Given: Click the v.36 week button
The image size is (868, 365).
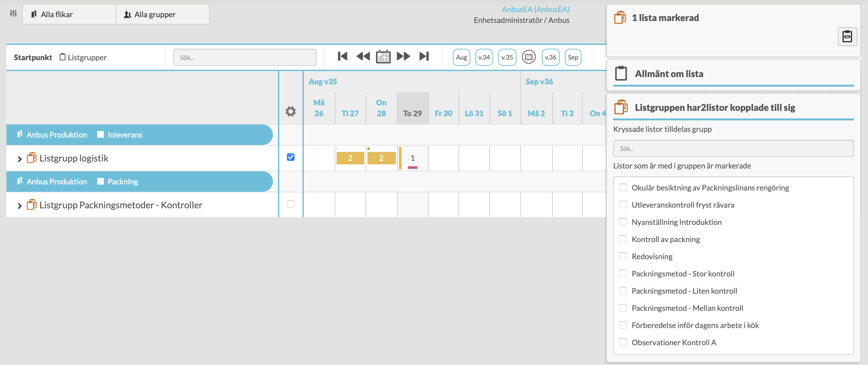Looking at the screenshot, I should (550, 57).
